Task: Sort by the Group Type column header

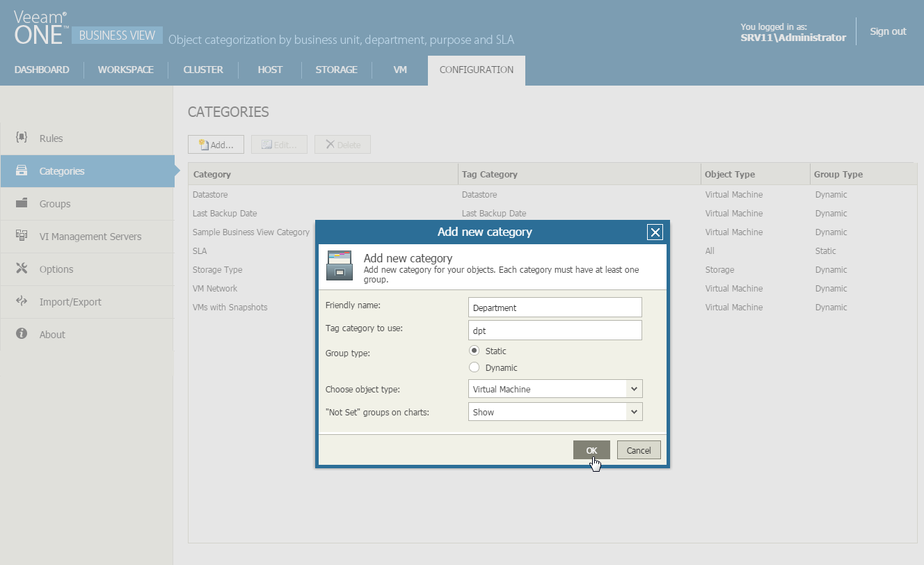Action: click(863, 174)
